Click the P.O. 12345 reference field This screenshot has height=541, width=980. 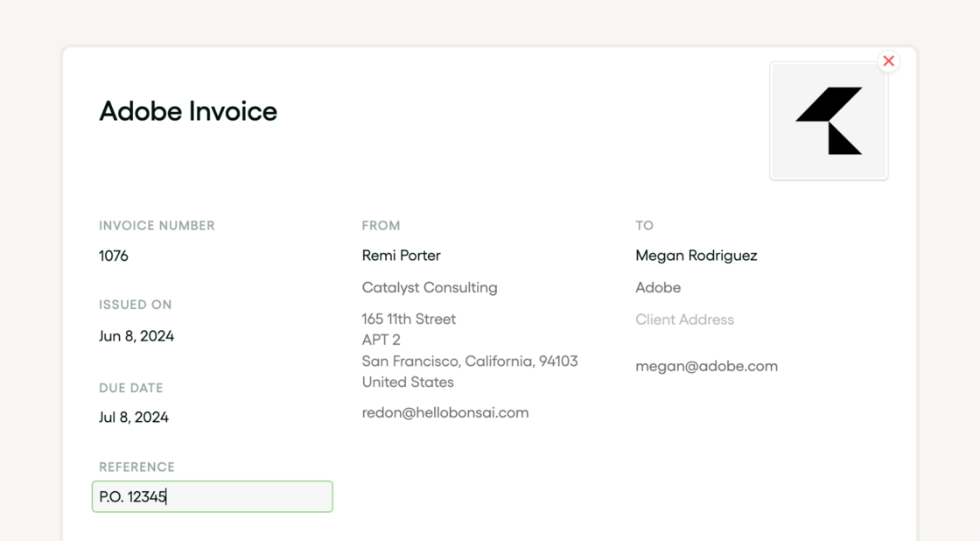212,496
